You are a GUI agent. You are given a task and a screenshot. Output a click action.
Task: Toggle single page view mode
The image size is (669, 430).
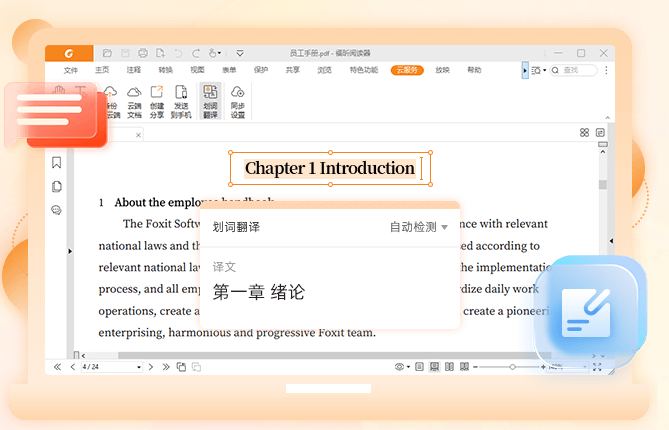[419, 366]
